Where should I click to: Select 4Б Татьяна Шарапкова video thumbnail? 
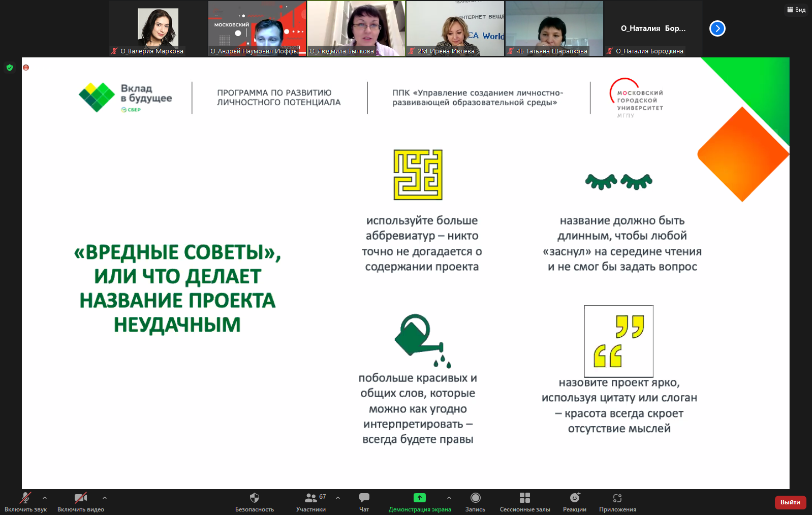coord(554,28)
